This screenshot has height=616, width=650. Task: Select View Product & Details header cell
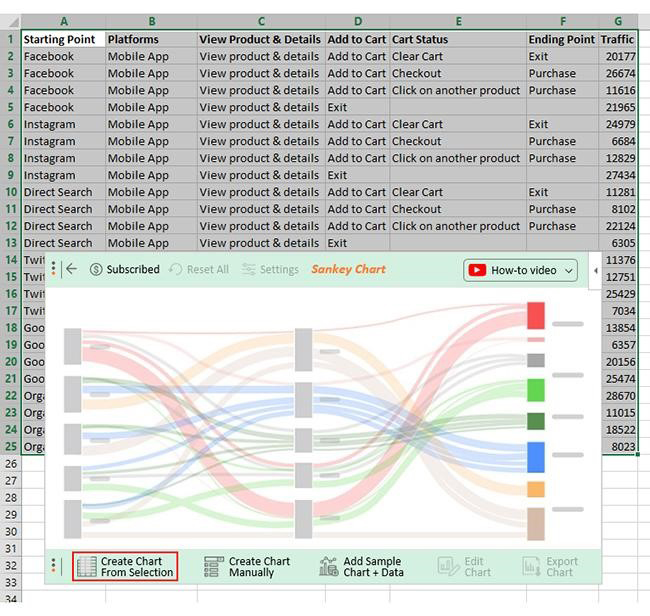tap(261, 39)
